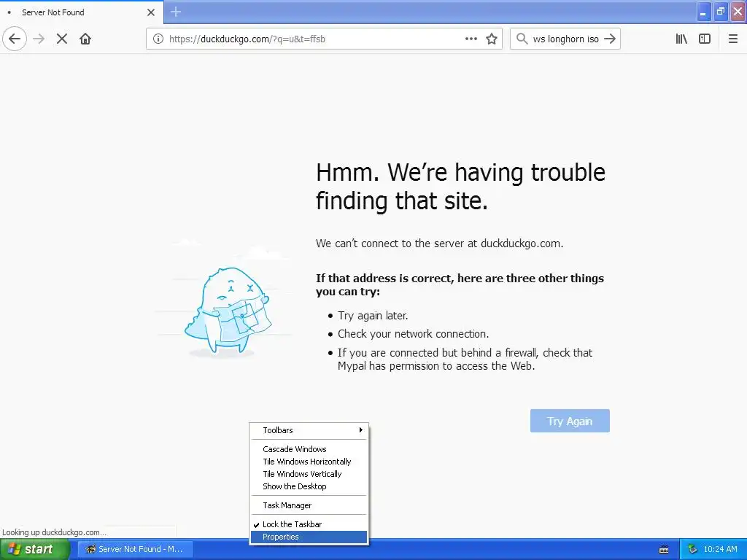Select Show the Desktop
Screen dimensions: 747x560
[x=309, y=486]
